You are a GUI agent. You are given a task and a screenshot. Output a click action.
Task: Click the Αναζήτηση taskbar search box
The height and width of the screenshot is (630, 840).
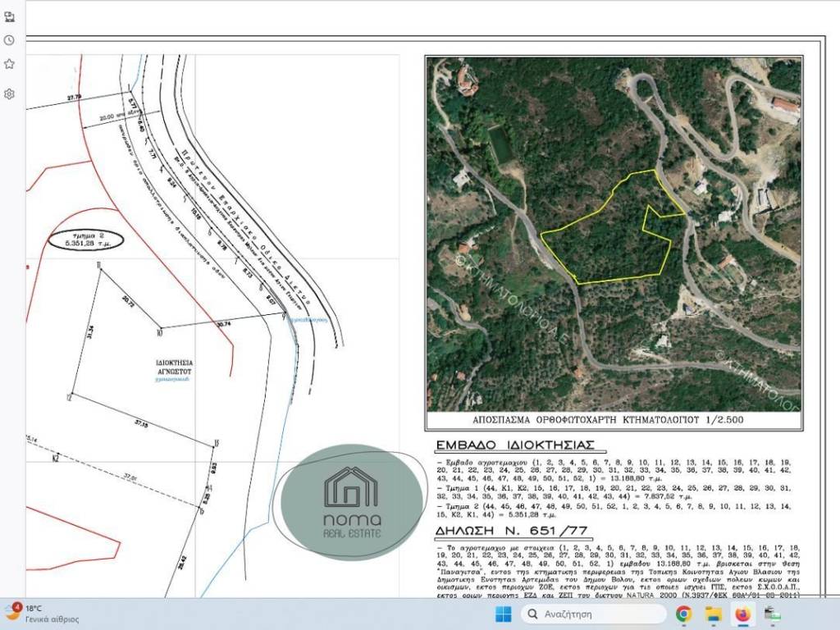pos(594,614)
